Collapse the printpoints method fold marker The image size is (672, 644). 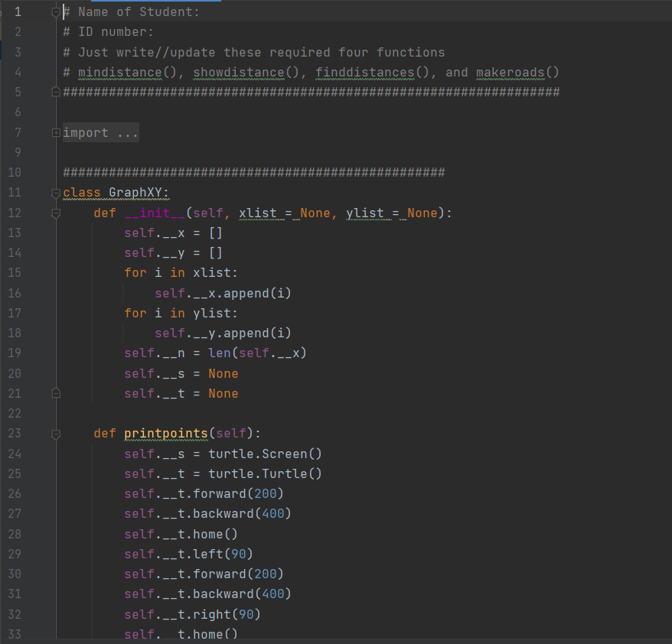(x=56, y=434)
